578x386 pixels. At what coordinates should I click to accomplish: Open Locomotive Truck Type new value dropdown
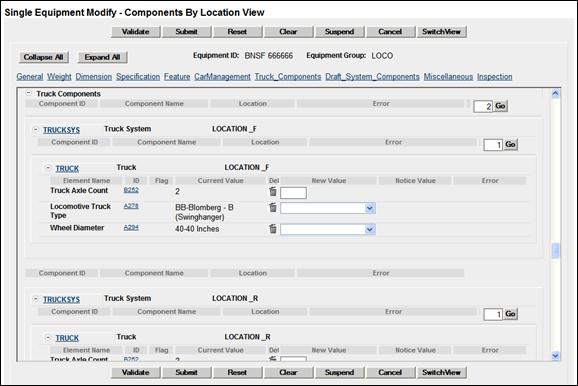click(x=370, y=208)
